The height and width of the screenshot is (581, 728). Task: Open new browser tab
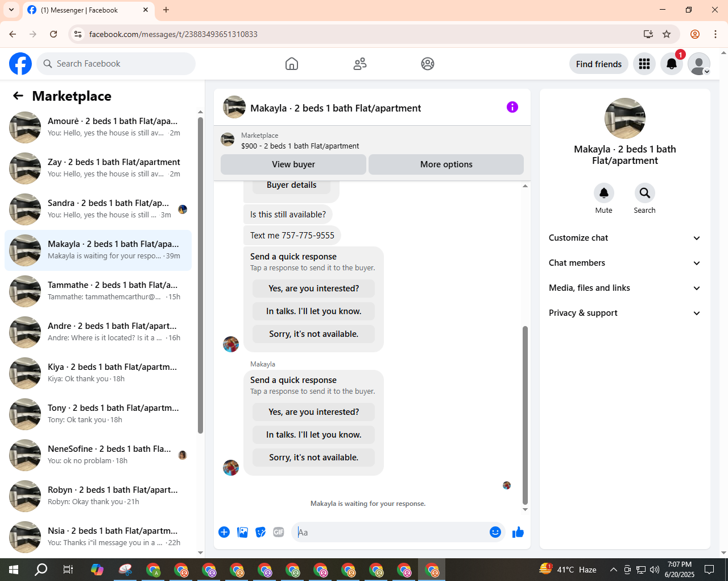[166, 10]
